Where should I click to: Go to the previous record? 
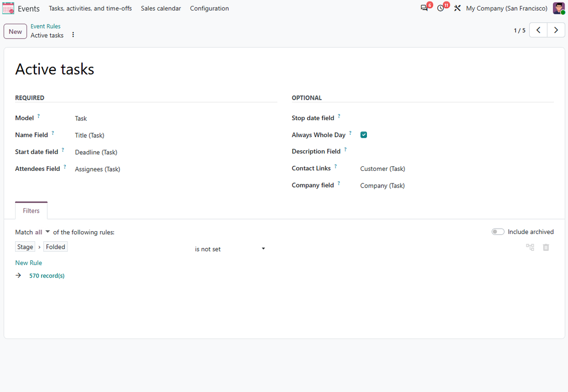pyautogui.click(x=538, y=31)
